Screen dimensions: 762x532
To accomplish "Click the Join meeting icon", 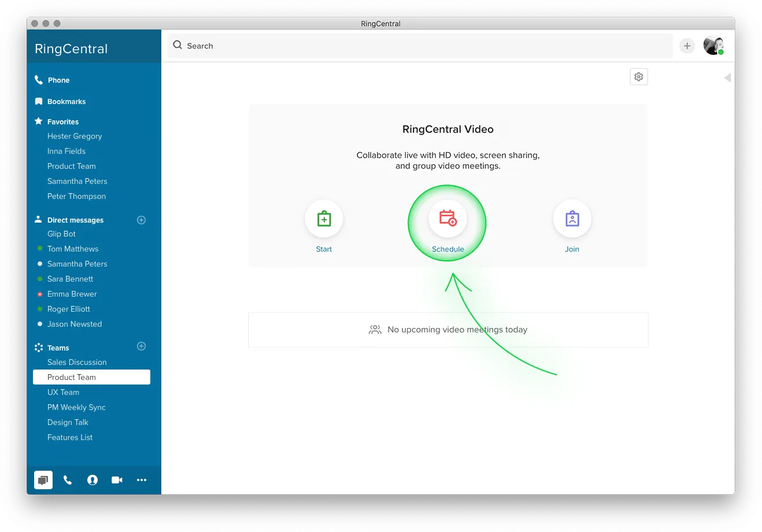I will pyautogui.click(x=572, y=219).
